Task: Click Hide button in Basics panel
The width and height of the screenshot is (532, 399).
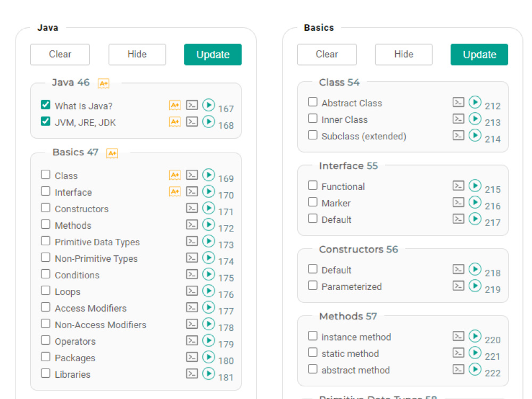Action: [x=404, y=54]
